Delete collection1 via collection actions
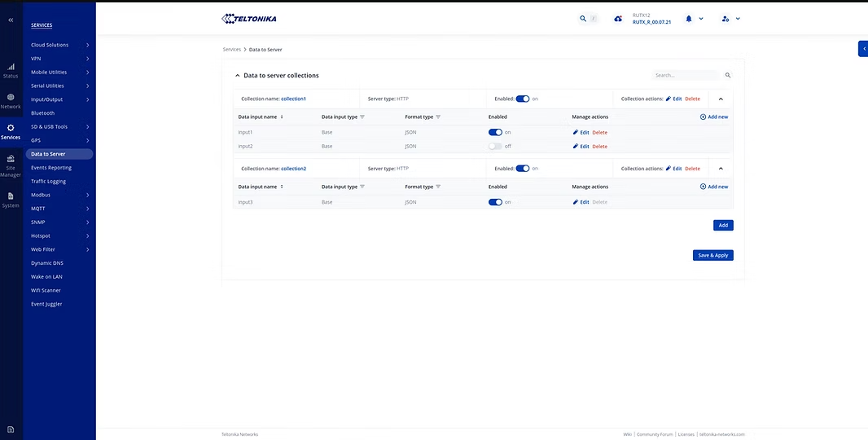Screen dimensions: 868x440 click(692, 99)
